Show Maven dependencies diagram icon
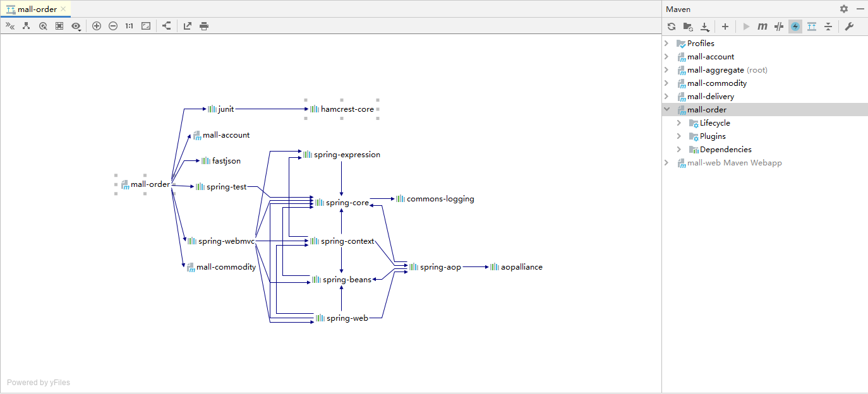The height and width of the screenshot is (394, 868). click(812, 27)
